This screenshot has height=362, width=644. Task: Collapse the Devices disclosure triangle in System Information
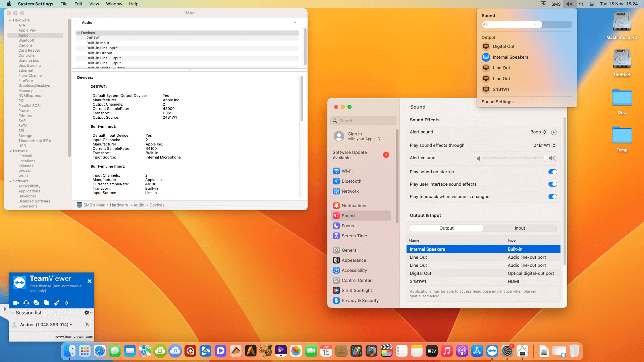(78, 33)
